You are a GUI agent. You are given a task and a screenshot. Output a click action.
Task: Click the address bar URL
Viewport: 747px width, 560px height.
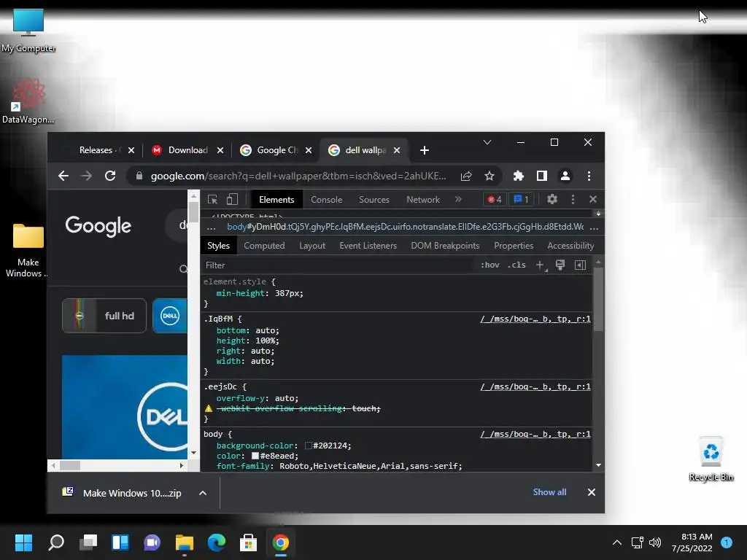point(298,176)
